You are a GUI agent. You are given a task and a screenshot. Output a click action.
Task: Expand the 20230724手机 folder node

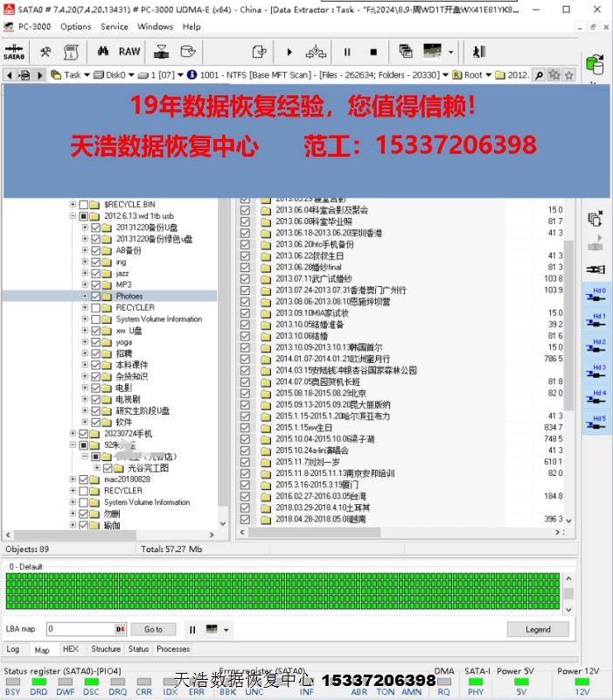click(x=73, y=433)
